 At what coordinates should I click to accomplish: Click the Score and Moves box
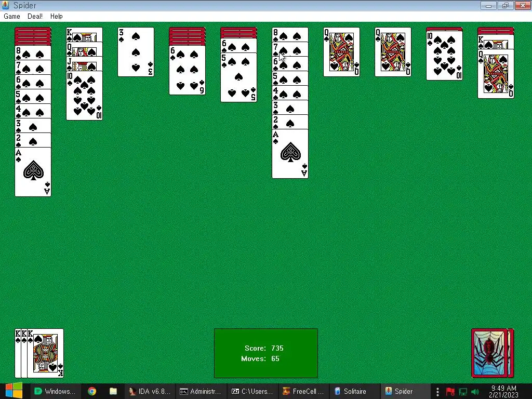coord(265,353)
